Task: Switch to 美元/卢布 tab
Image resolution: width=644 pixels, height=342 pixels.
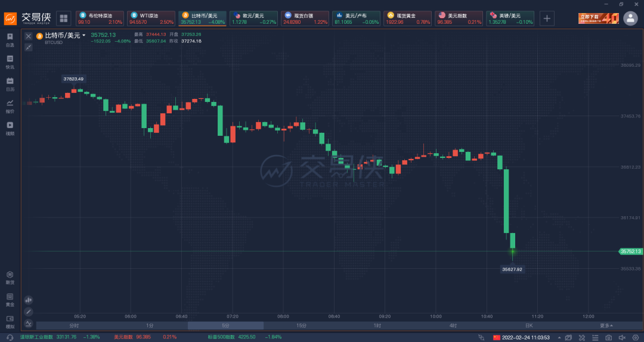Action: click(357, 18)
